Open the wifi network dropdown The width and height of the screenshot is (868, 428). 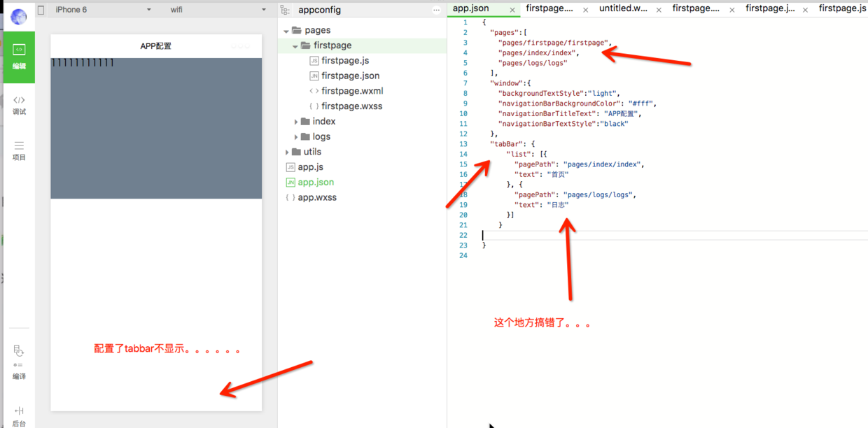coord(218,10)
